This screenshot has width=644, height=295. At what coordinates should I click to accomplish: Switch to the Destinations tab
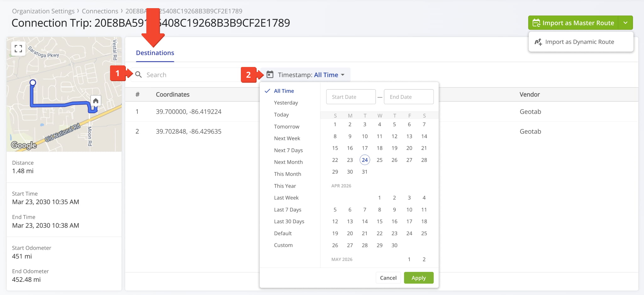point(155,53)
